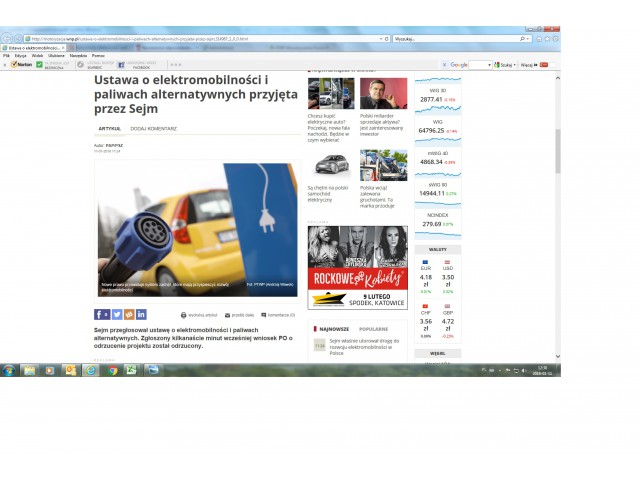
Task: Share article via LinkedIn icon
Action: click(x=141, y=314)
